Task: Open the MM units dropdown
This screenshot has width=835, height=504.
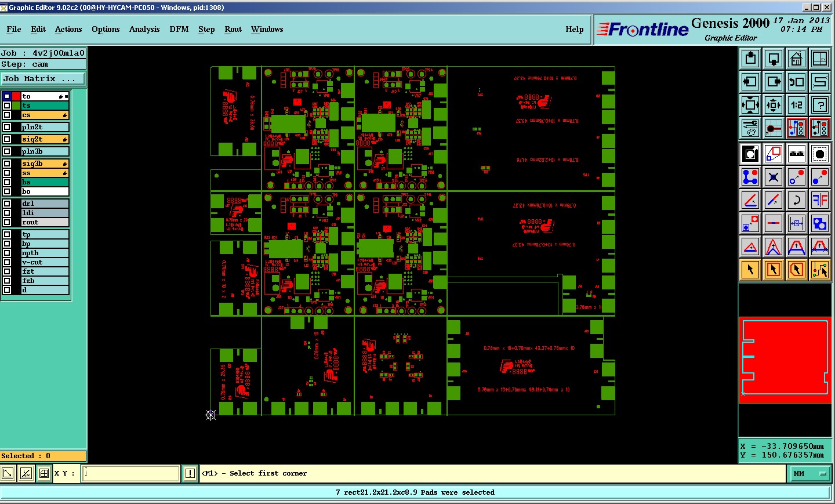Action: (x=809, y=473)
